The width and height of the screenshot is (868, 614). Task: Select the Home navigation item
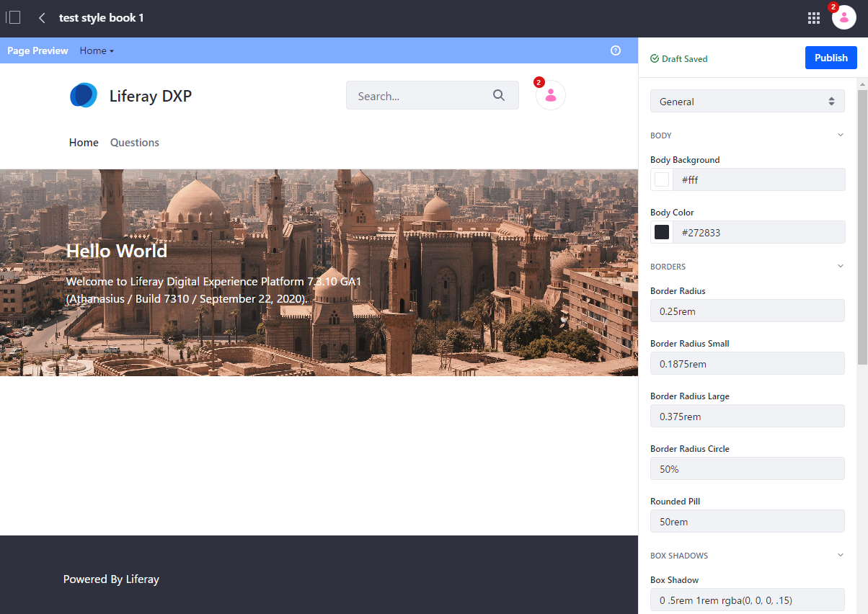tap(84, 143)
